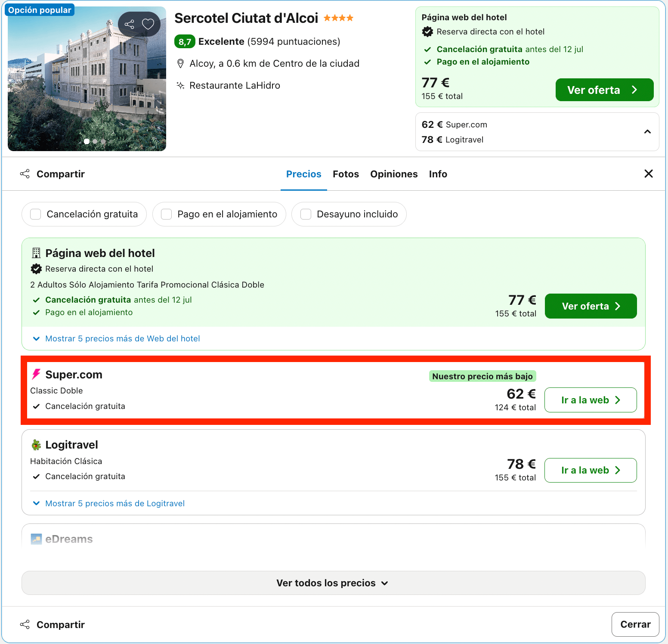Click the Logitravel logo icon
This screenshot has height=644, width=668.
[x=36, y=445]
